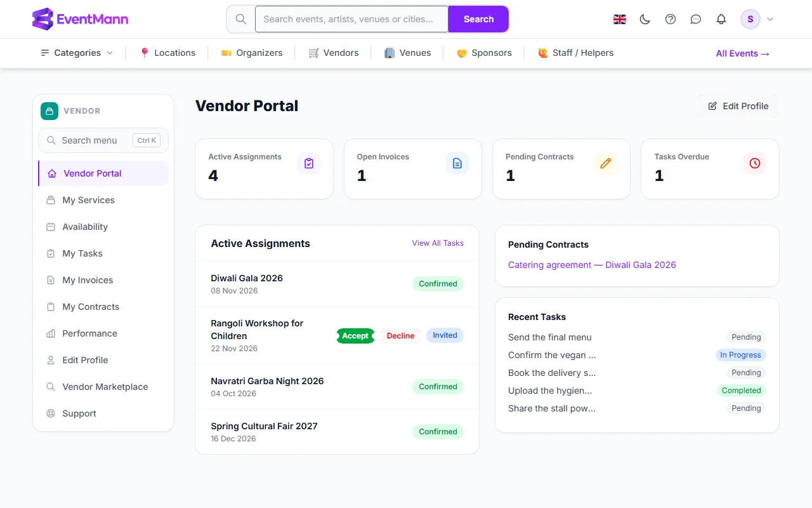The width and height of the screenshot is (812, 508).
Task: Select the 'Send the final menu' task
Action: (x=550, y=337)
